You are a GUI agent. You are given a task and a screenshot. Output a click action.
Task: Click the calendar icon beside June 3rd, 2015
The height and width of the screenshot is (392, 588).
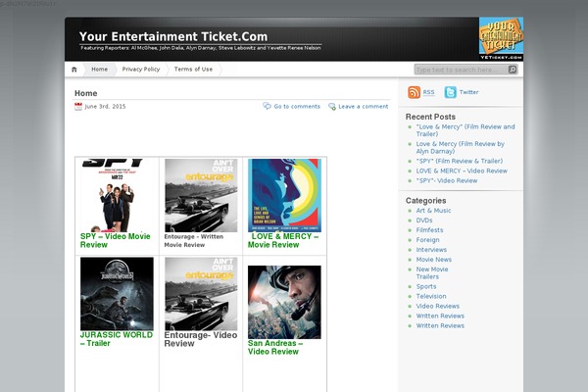(x=78, y=107)
